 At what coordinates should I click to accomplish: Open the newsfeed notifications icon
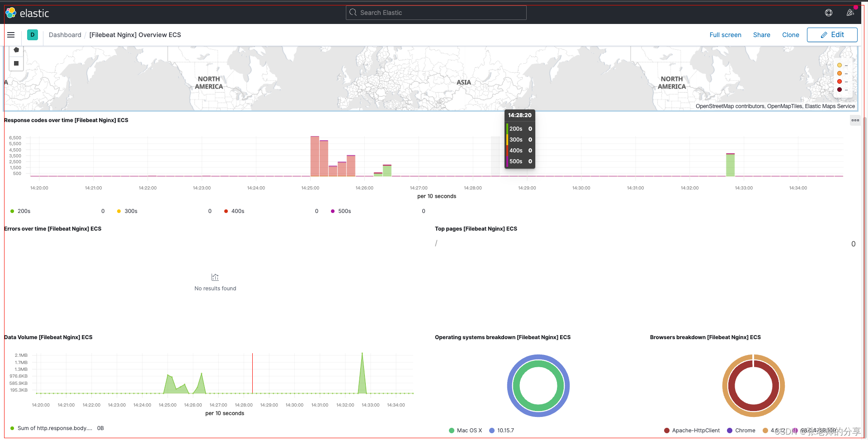tap(850, 13)
